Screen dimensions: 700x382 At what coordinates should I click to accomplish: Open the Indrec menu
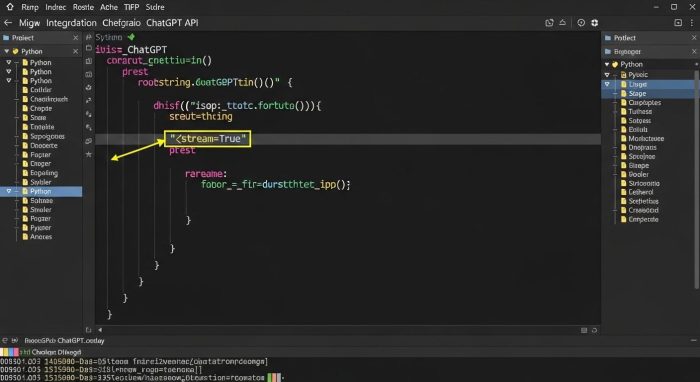coord(56,7)
